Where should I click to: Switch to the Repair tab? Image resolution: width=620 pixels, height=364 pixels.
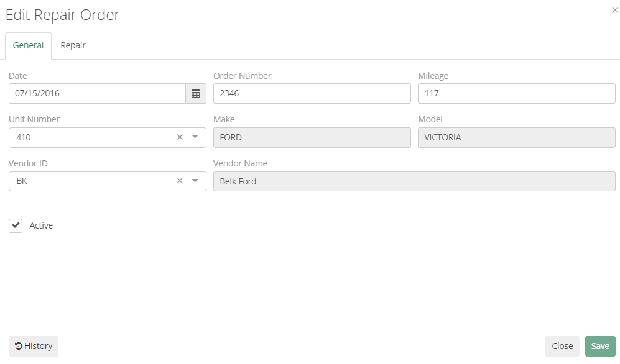tap(73, 45)
